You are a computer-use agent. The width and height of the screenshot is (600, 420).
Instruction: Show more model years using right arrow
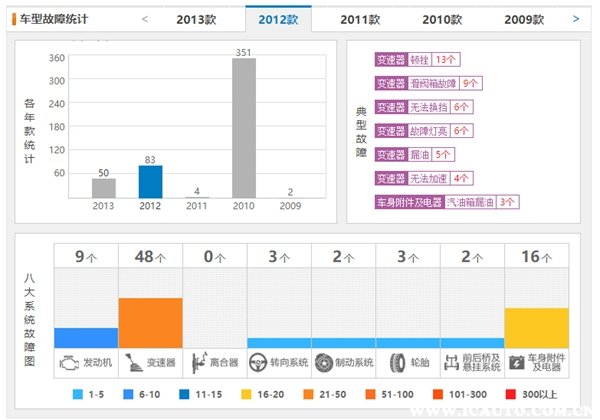click(575, 18)
